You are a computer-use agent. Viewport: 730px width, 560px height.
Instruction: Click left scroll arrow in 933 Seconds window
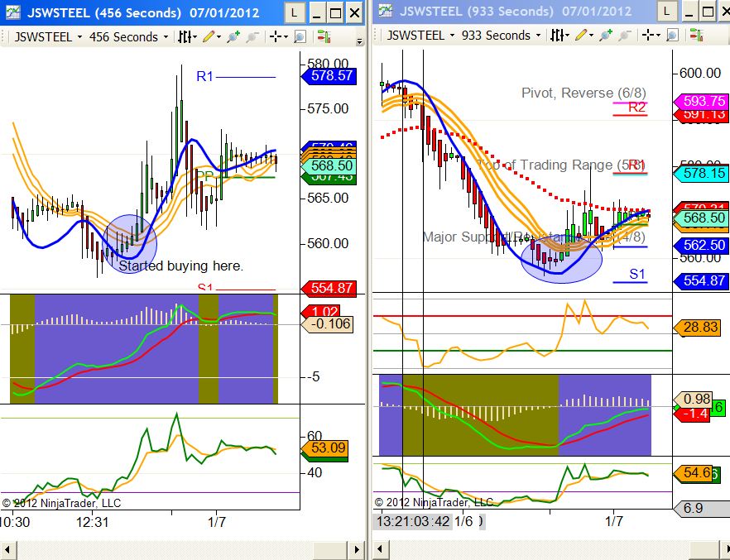point(381,550)
